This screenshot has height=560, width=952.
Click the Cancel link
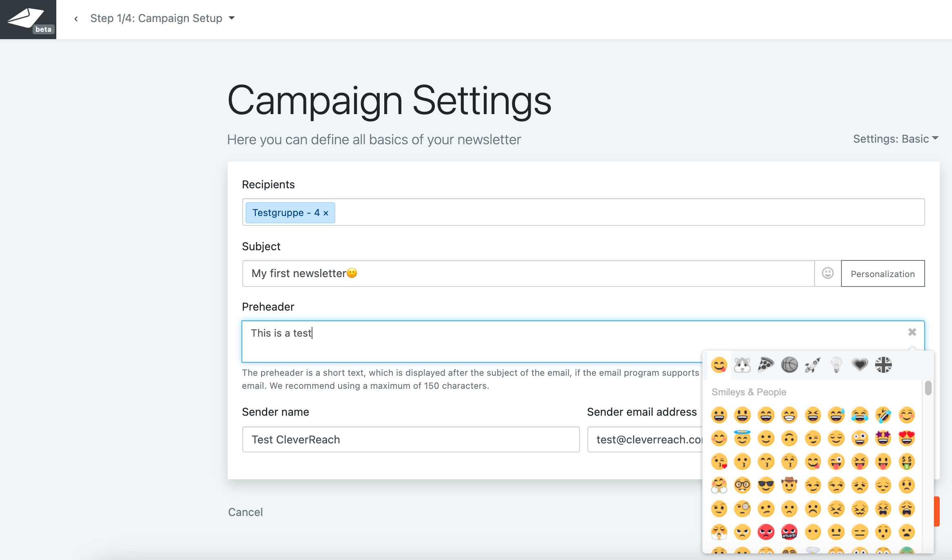coord(245,512)
